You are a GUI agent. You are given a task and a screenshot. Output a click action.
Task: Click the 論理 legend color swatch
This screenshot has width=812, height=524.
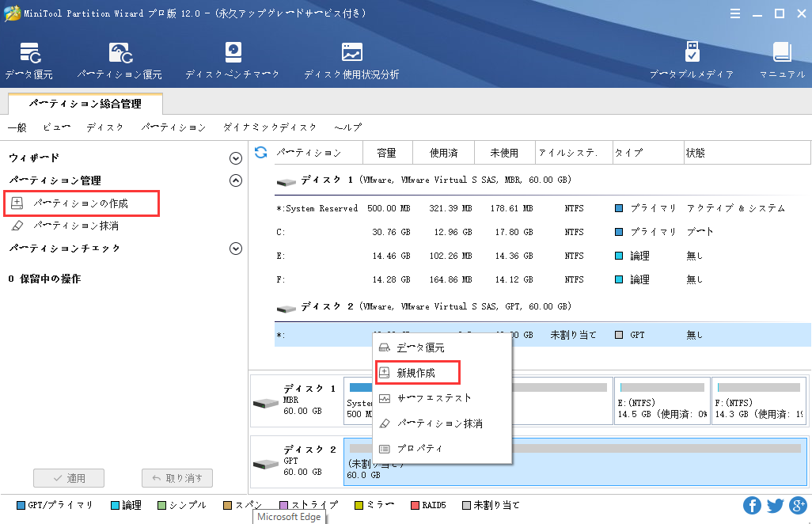tap(116, 505)
